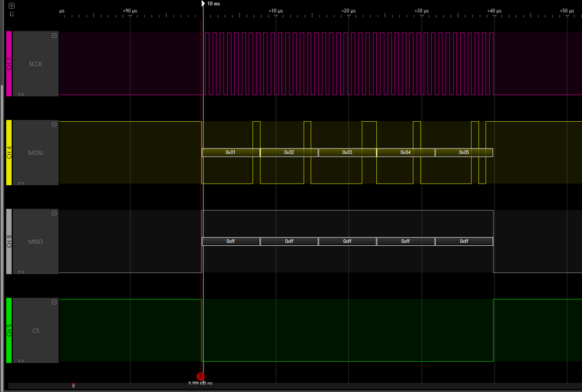Select the CS channel label
Screen dimensions: 582x392
[34, 330]
